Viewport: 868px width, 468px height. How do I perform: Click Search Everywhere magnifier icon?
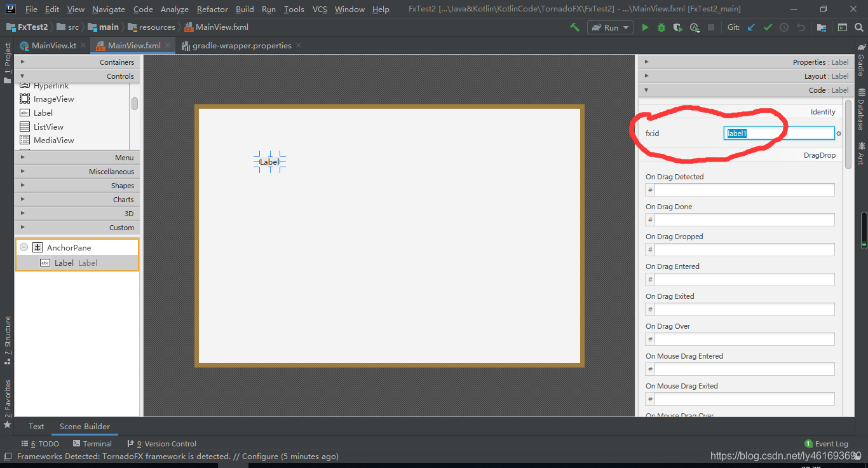[x=858, y=27]
